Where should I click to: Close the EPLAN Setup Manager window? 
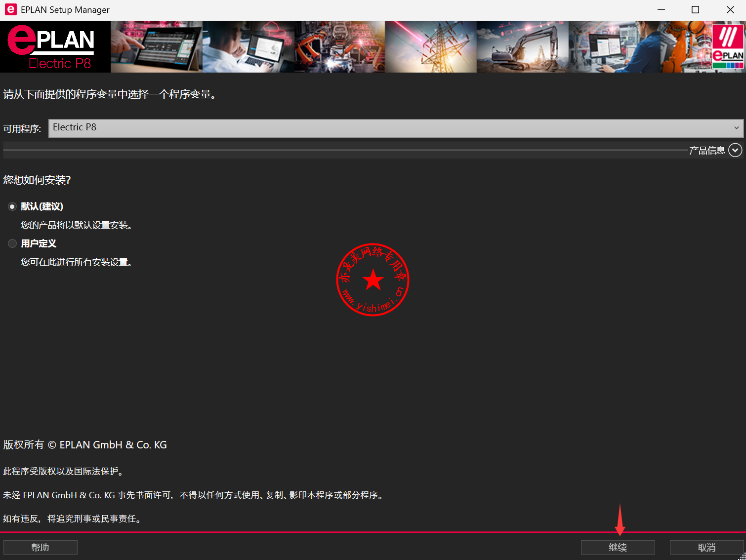(x=730, y=10)
